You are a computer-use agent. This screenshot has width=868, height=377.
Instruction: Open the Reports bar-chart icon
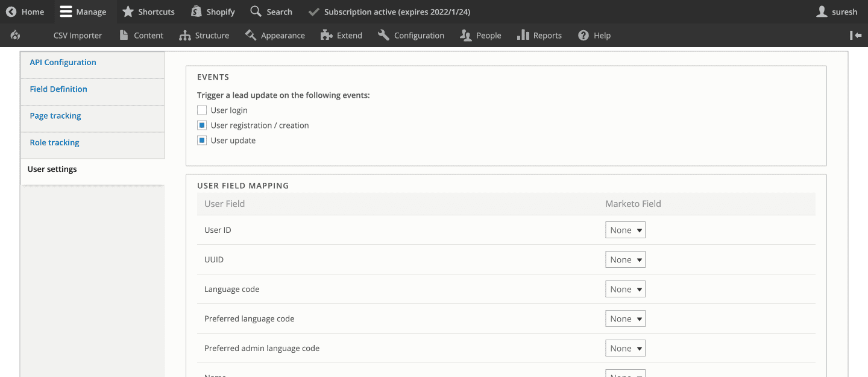pyautogui.click(x=523, y=36)
